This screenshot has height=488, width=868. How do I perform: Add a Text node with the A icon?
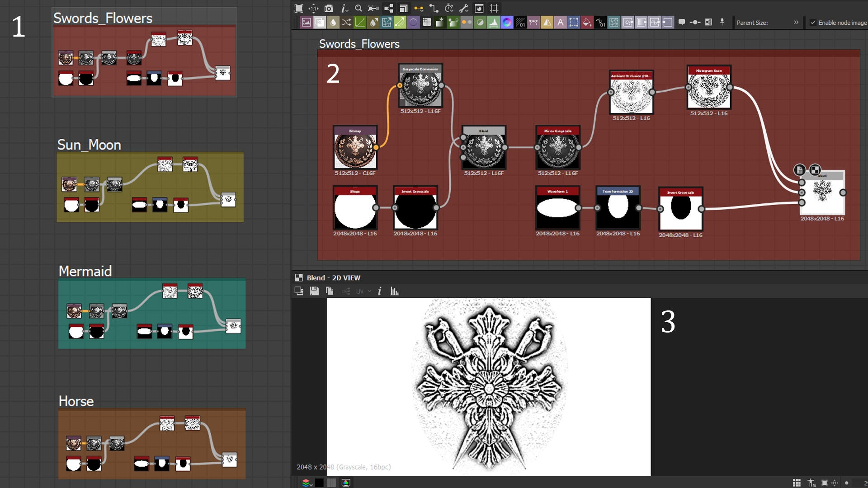(560, 22)
